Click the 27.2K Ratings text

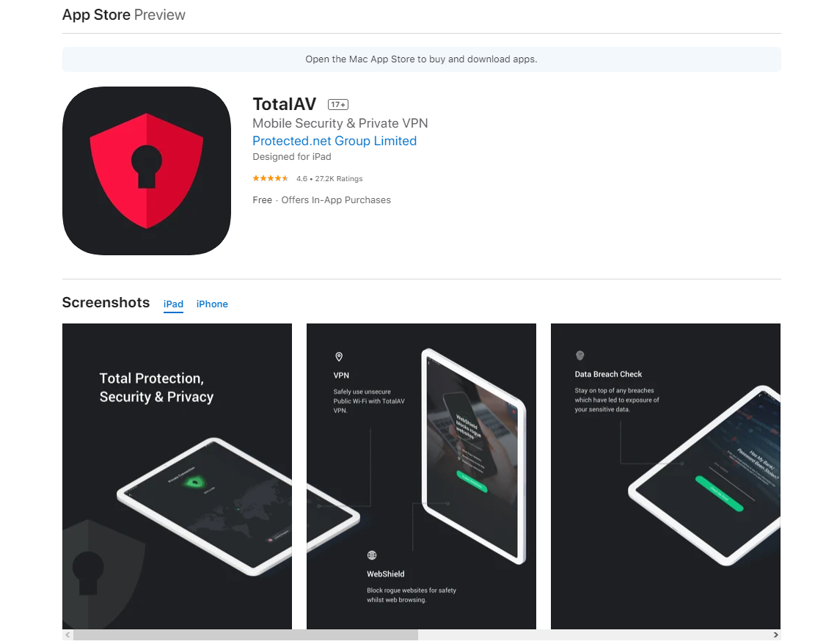click(339, 179)
